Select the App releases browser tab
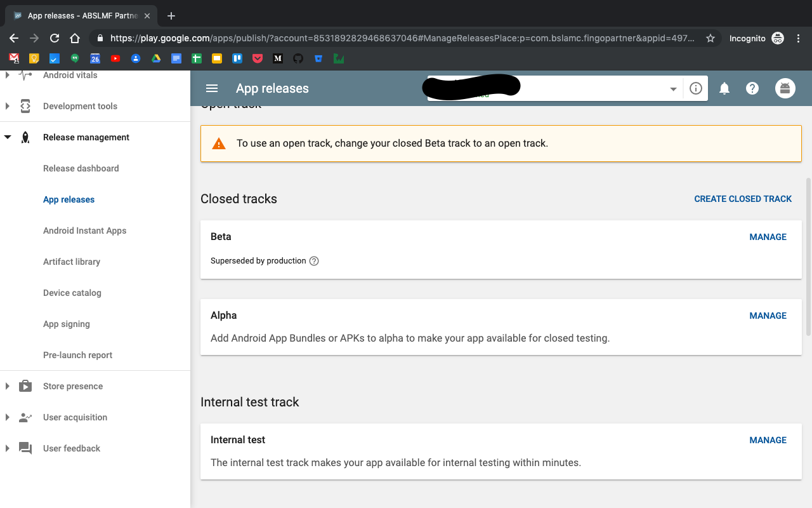 pos(81,16)
